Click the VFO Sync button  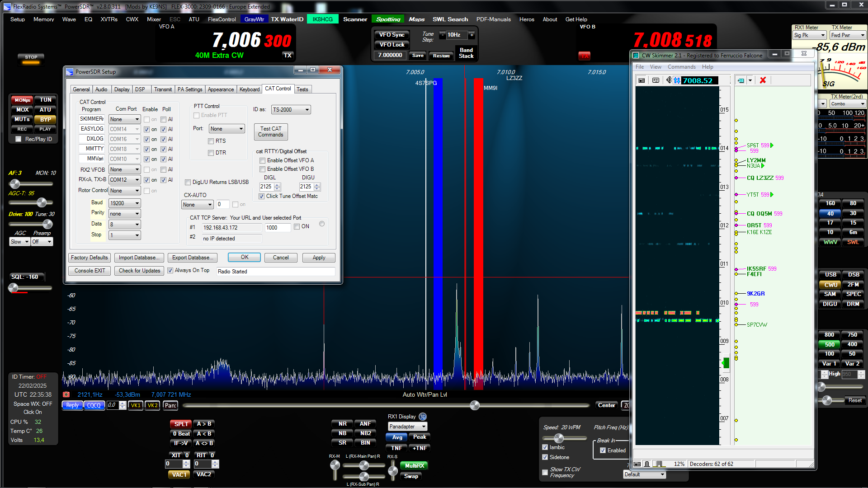coord(392,35)
